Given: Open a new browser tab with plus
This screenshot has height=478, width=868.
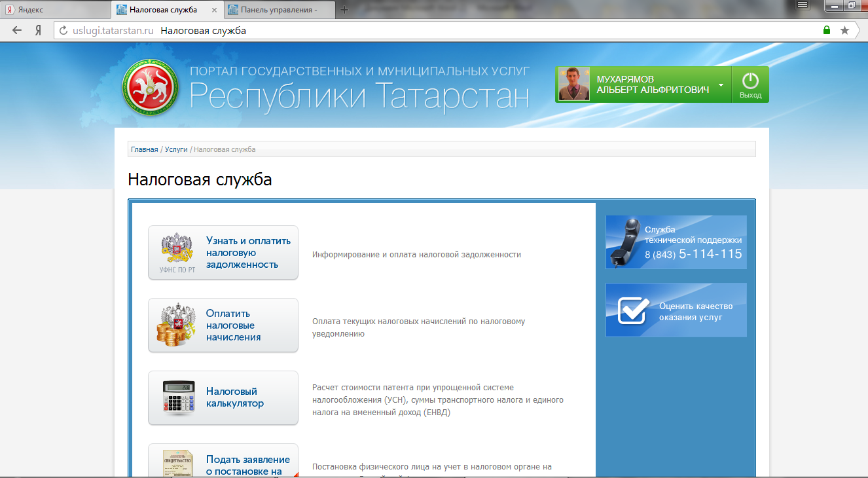Looking at the screenshot, I should coord(344,10).
